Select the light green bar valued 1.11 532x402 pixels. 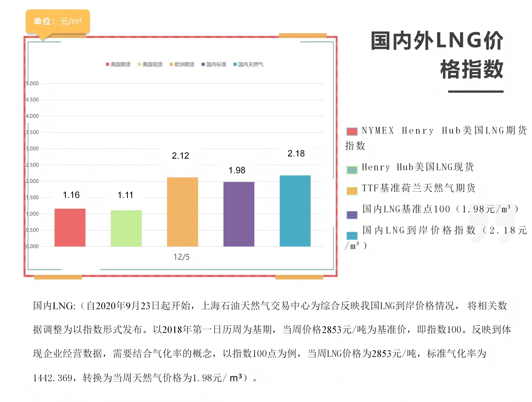pyautogui.click(x=126, y=228)
